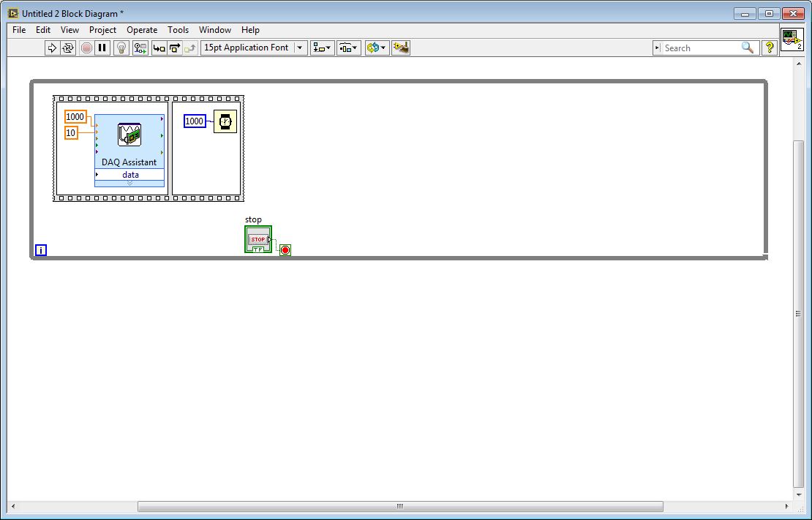812x520 pixels.
Task: Click the Clean Up Diagram button
Action: (401, 48)
